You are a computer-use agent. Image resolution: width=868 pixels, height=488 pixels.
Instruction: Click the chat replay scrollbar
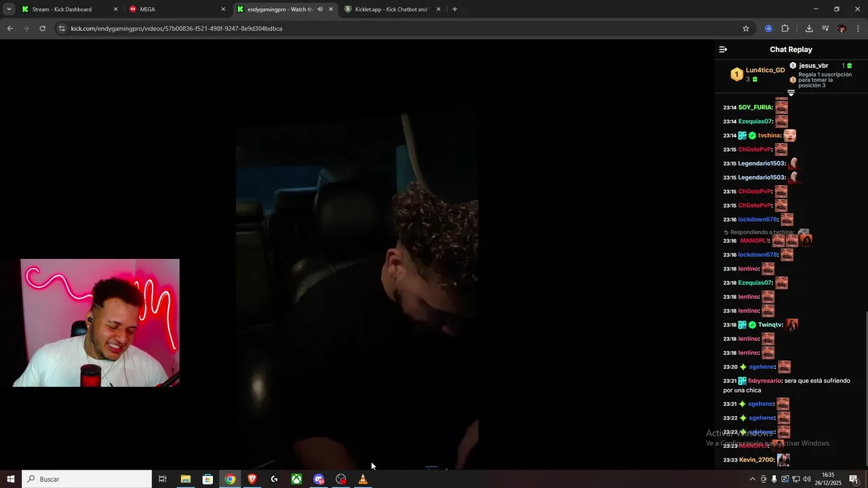click(x=866, y=390)
